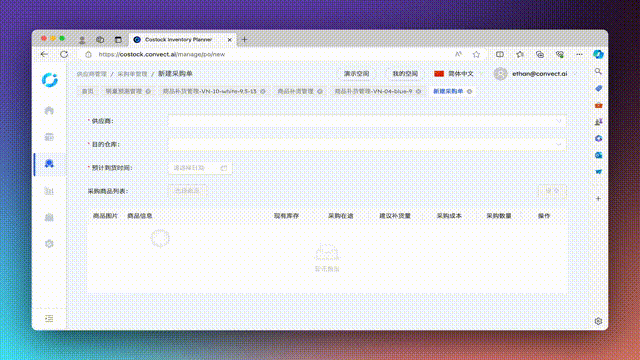Click 采购成本 column header

[x=449, y=216]
